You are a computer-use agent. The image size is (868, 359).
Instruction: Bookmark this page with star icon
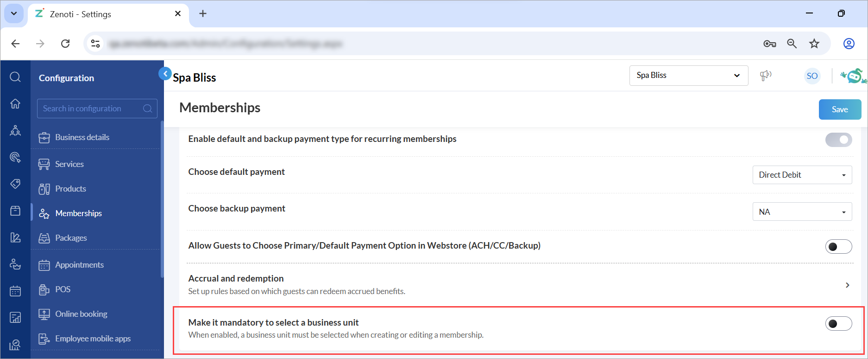point(814,44)
